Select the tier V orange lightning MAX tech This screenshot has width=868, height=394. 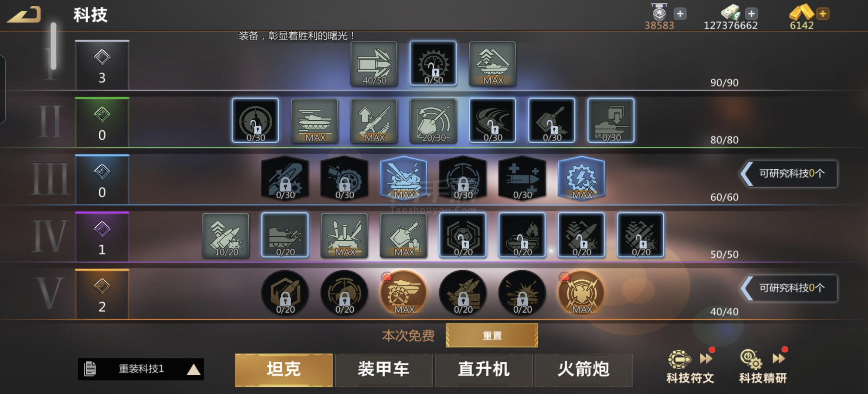tap(581, 293)
